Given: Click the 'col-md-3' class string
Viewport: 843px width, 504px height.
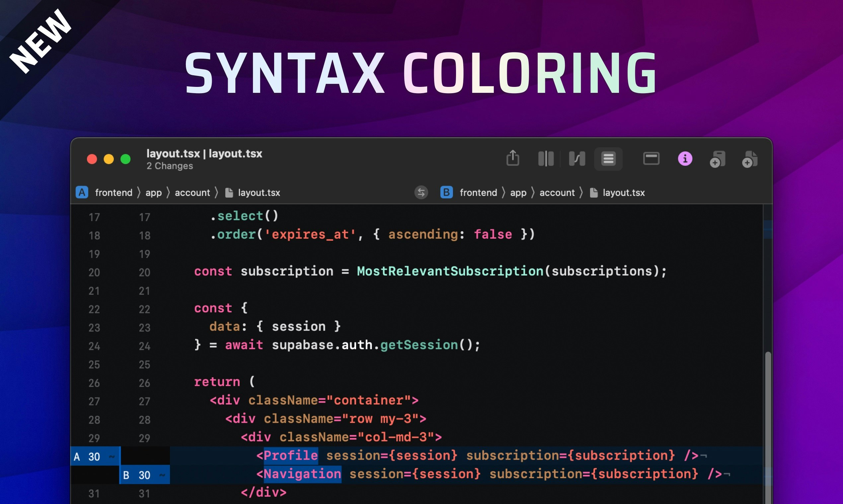Looking at the screenshot, I should tap(396, 437).
